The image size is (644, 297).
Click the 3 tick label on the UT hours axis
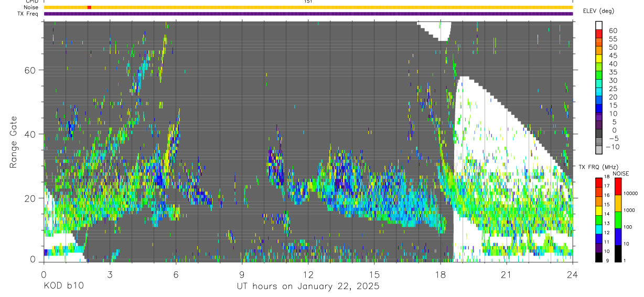click(110, 274)
